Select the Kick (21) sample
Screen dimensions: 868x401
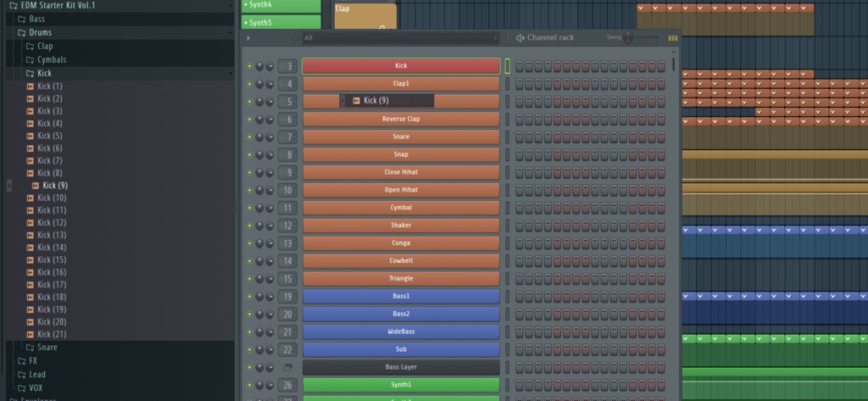52,334
